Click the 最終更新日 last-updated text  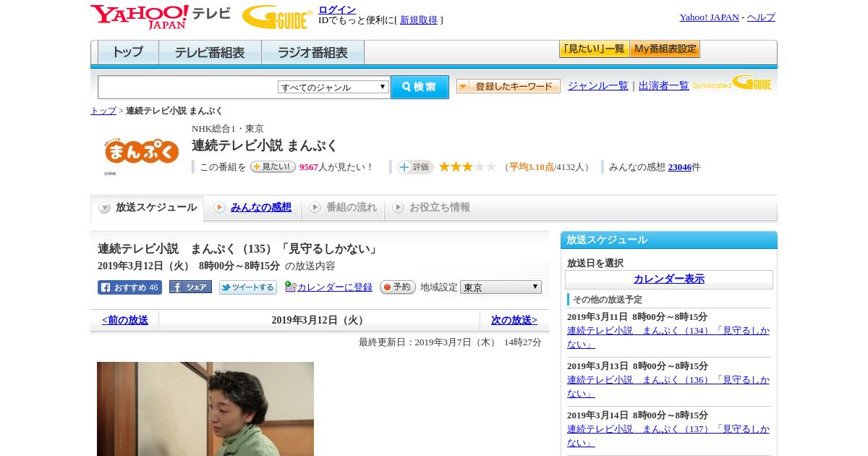(x=450, y=342)
